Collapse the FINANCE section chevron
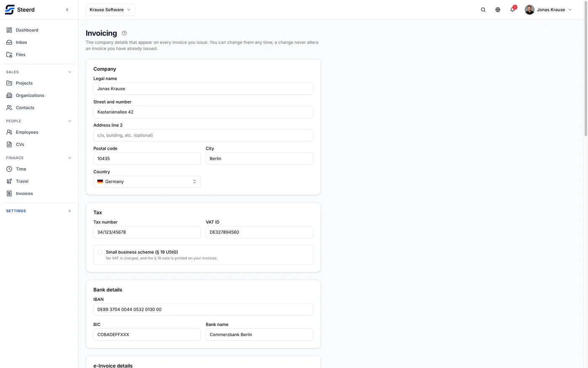The height and width of the screenshot is (368, 588). pyautogui.click(x=70, y=158)
